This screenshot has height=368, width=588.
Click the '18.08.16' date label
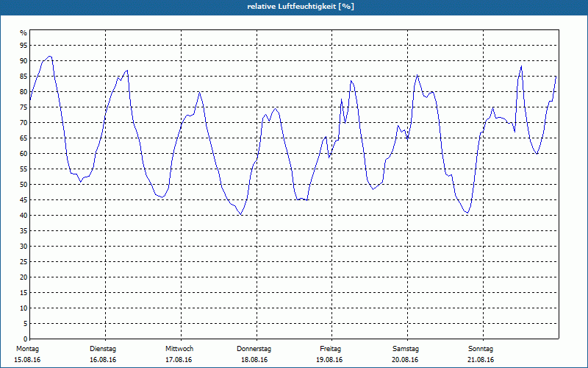pos(254,360)
